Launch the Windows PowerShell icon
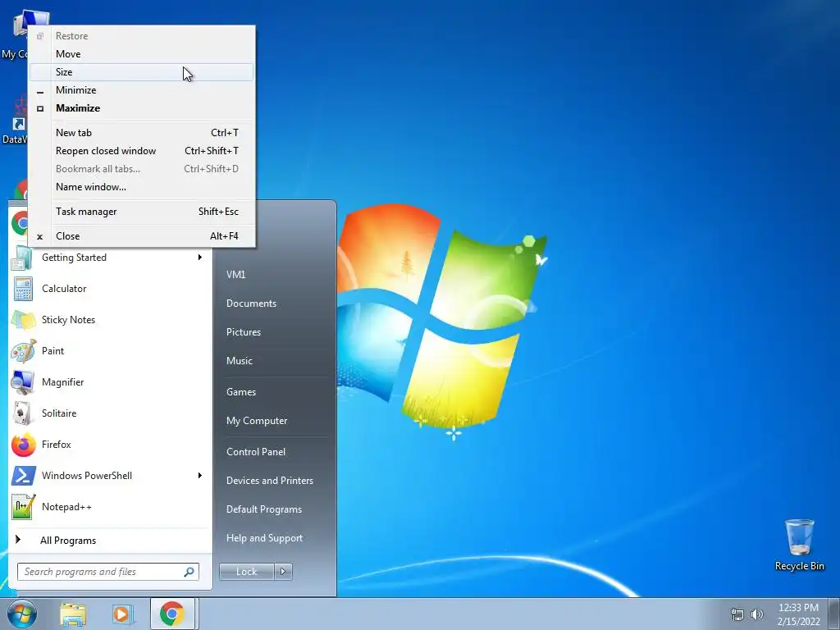The height and width of the screenshot is (630, 840). (23, 476)
